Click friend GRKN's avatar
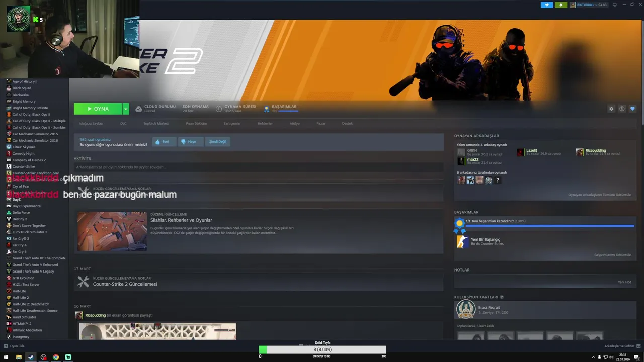Image resolution: width=644 pixels, height=362 pixels. (461, 152)
